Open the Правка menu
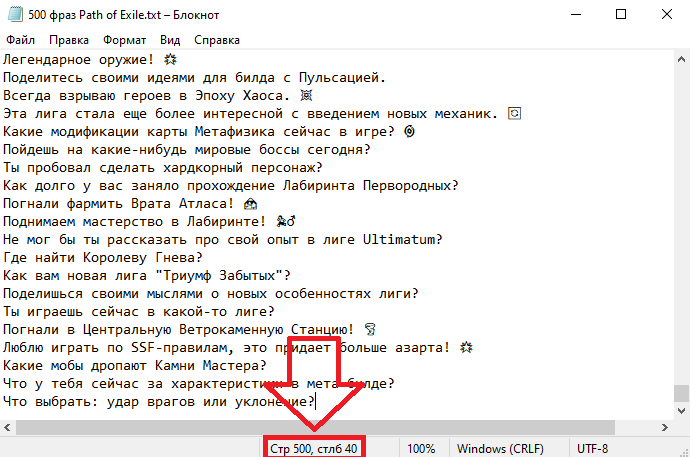This screenshot has width=690, height=457. pos(69,40)
